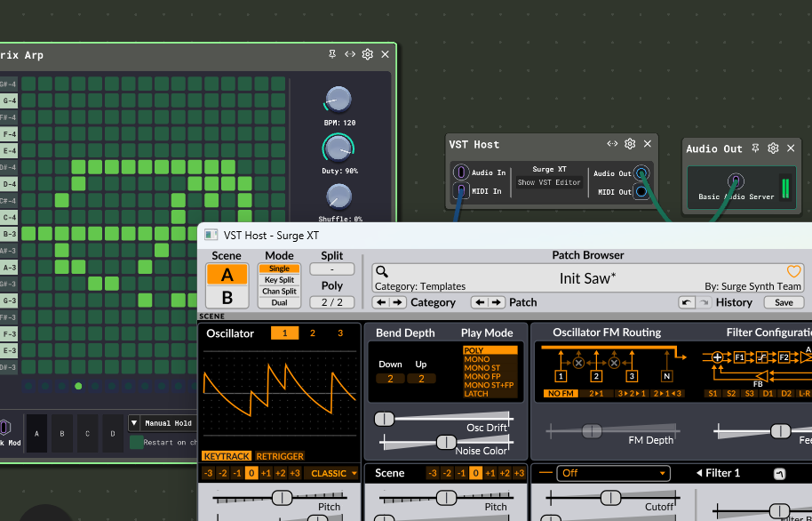This screenshot has height=521, width=812.
Task: Close the VST Host module
Action: coord(648,144)
